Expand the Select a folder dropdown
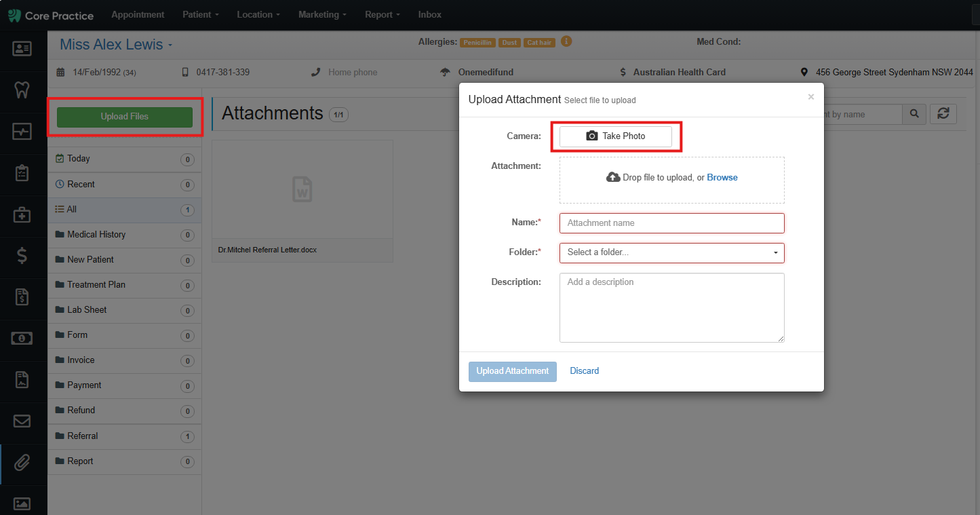The width and height of the screenshot is (980, 515). pos(671,252)
